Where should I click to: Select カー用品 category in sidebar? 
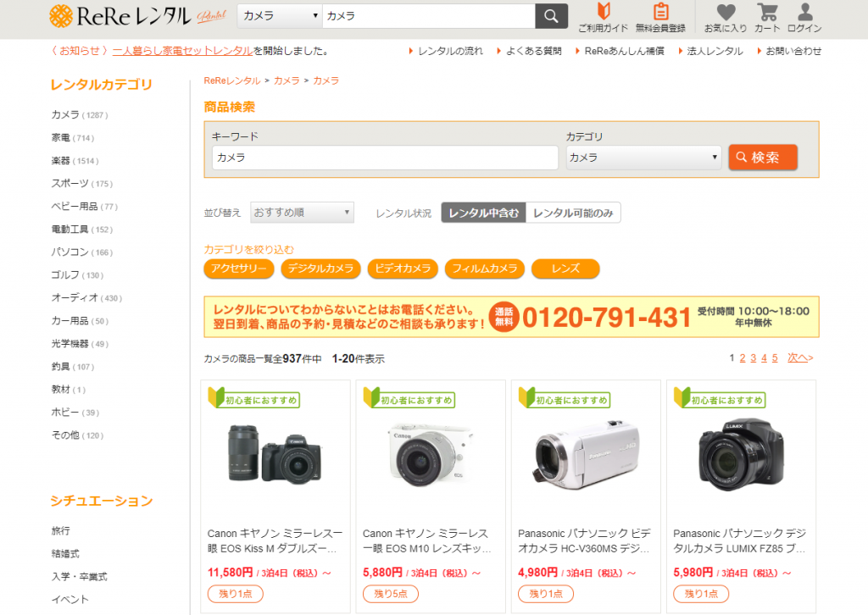point(80,321)
